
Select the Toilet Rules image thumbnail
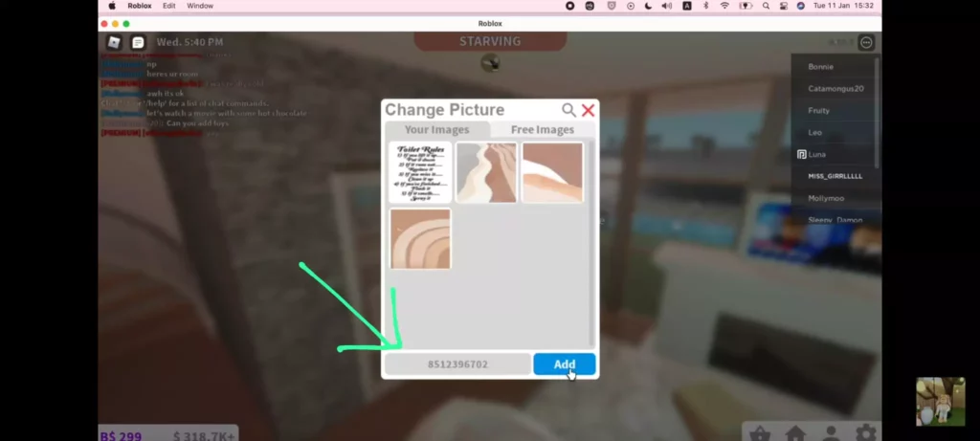click(420, 172)
